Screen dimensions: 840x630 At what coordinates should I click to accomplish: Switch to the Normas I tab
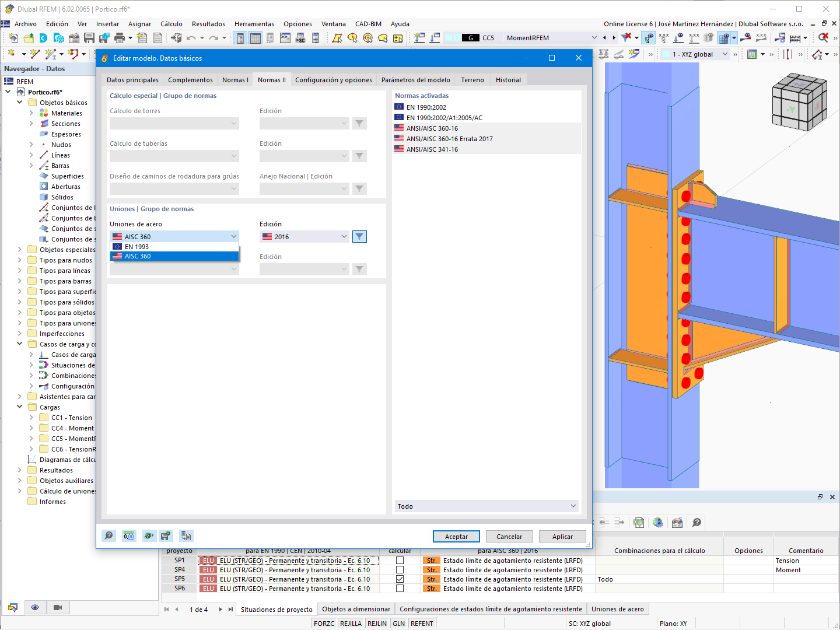pos(235,80)
